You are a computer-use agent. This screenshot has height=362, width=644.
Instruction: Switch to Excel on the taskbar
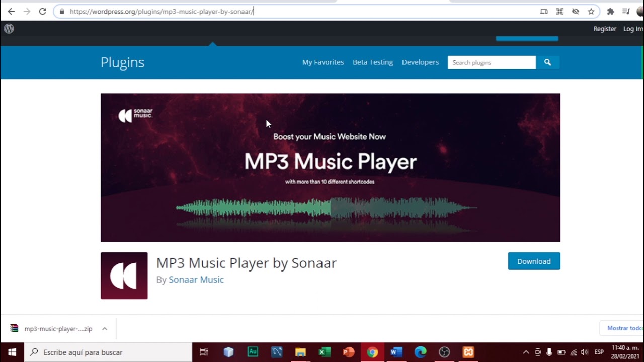click(x=325, y=352)
